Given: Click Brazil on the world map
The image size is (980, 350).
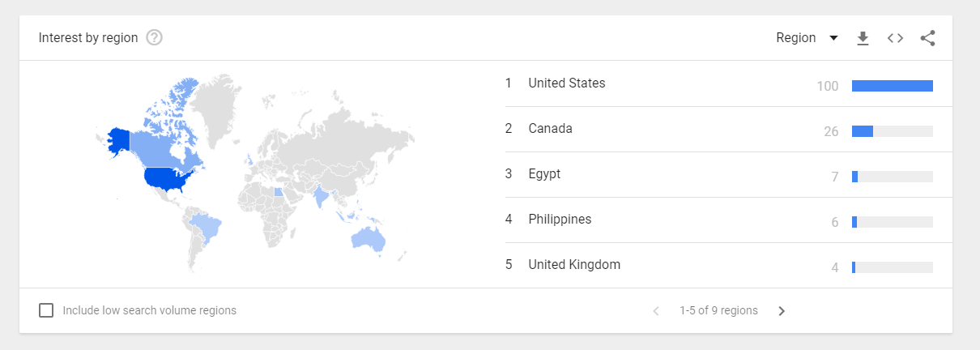Looking at the screenshot, I should click(x=207, y=226).
